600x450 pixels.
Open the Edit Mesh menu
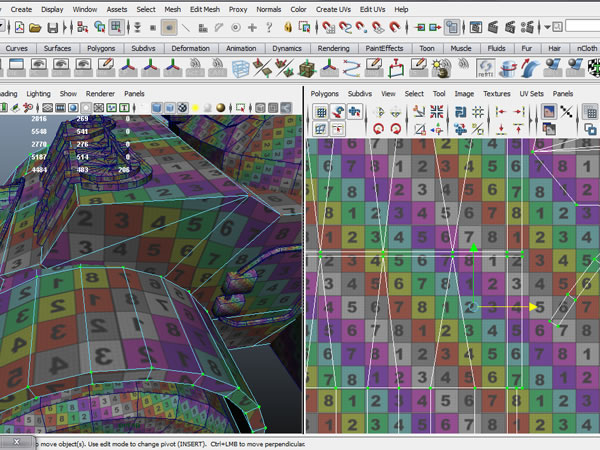click(205, 9)
